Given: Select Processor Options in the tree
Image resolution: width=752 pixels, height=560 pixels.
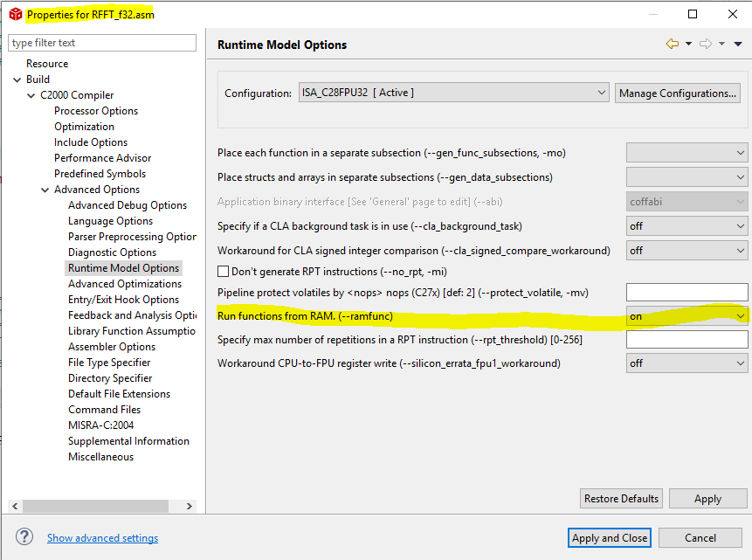Looking at the screenshot, I should tap(96, 111).
